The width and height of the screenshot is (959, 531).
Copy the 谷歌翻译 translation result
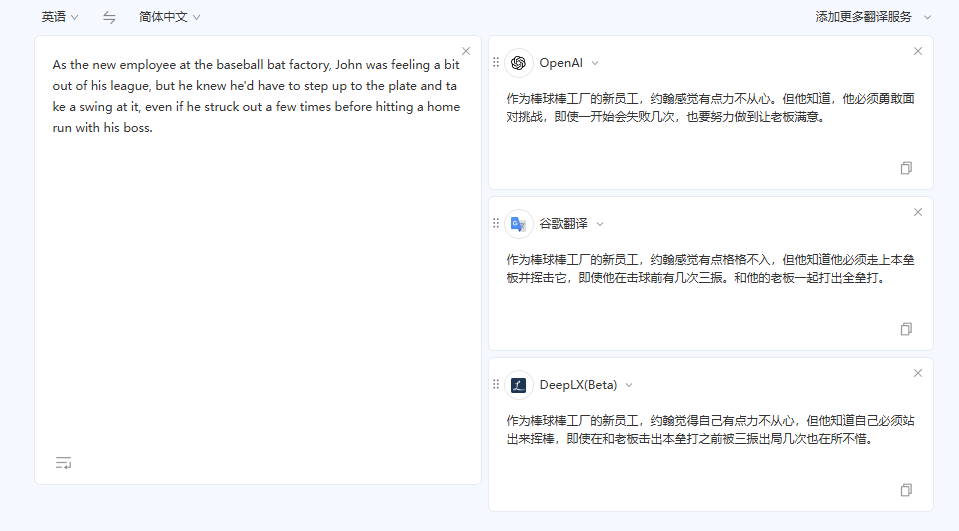pyautogui.click(x=906, y=329)
